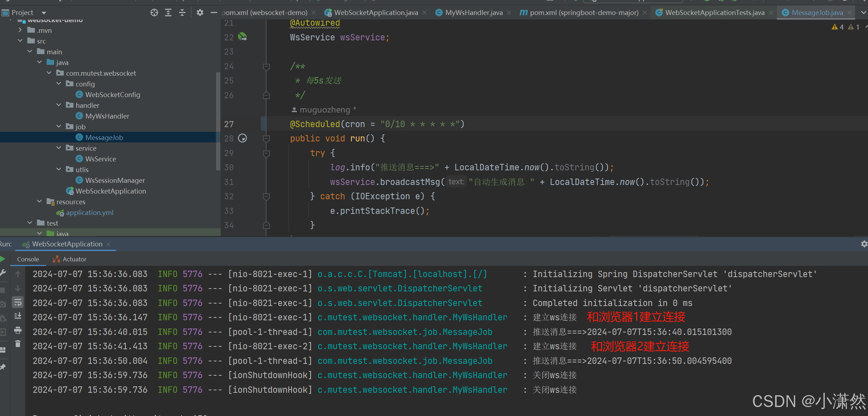This screenshot has width=868, height=416.
Task: Select the Console tab
Action: pyautogui.click(x=28, y=259)
